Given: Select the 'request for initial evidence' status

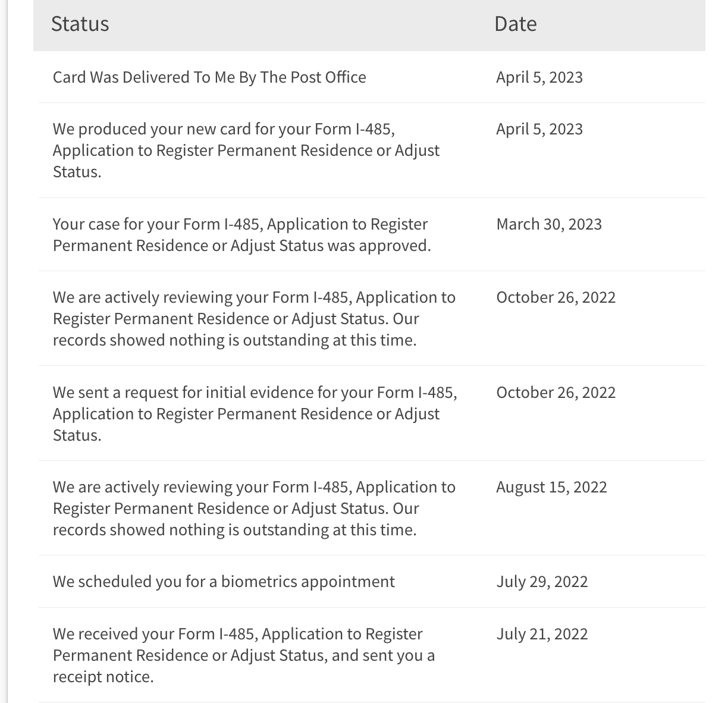Looking at the screenshot, I should click(255, 413).
